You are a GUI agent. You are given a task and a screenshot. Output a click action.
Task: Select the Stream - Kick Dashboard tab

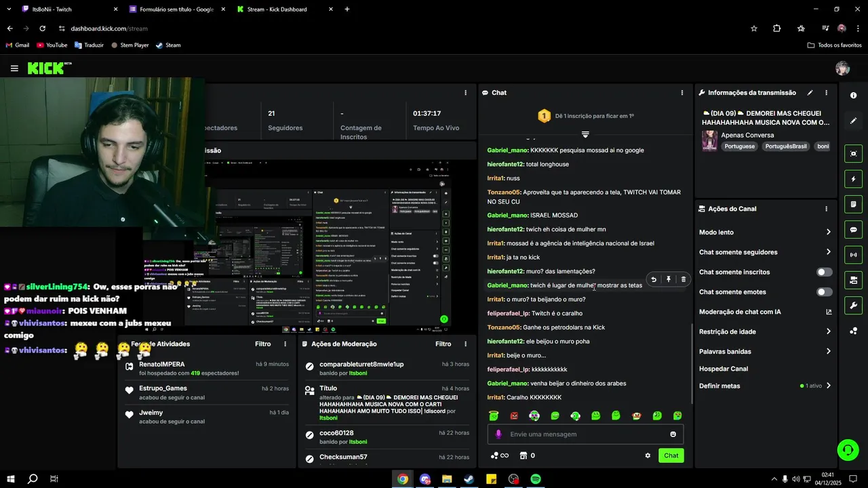coord(285,9)
